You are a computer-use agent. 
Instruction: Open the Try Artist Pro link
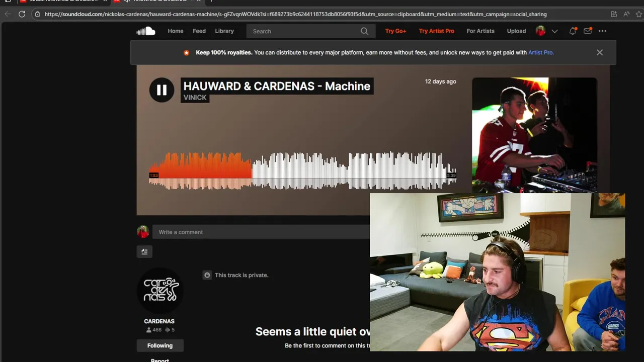click(x=437, y=31)
